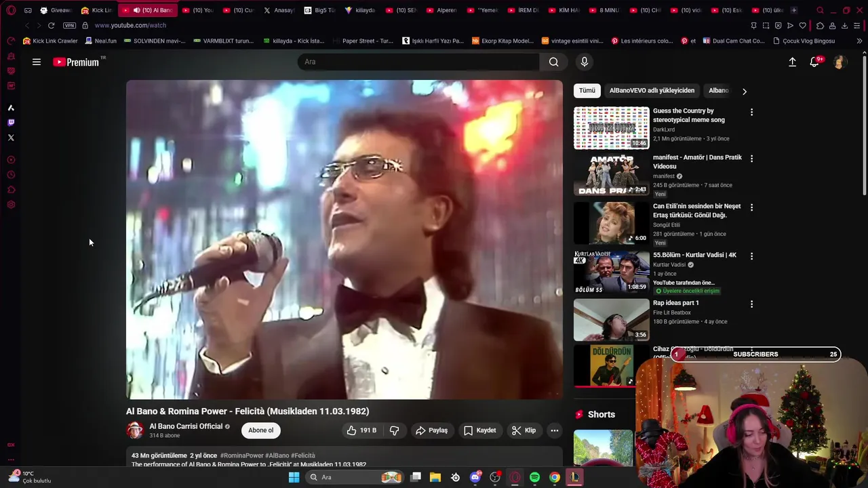Switch to the Kick Link tab
868x488 pixels.
coord(96,10)
